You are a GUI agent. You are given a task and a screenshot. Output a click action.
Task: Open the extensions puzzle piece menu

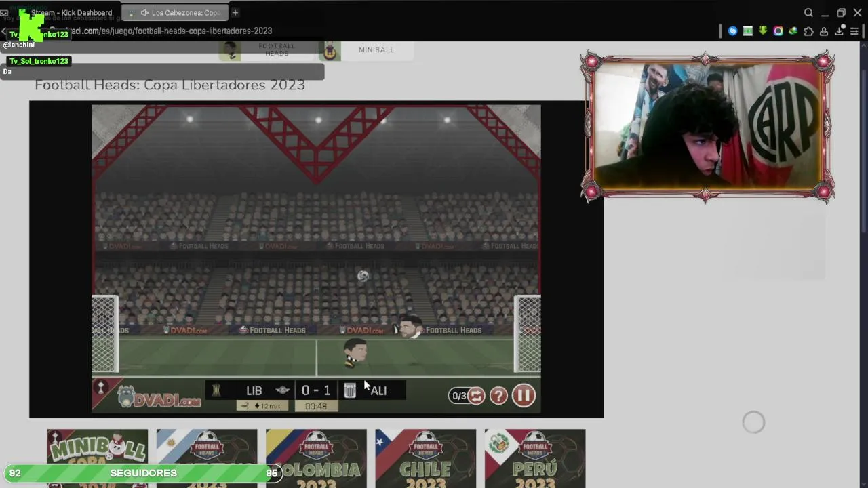pyautogui.click(x=808, y=30)
